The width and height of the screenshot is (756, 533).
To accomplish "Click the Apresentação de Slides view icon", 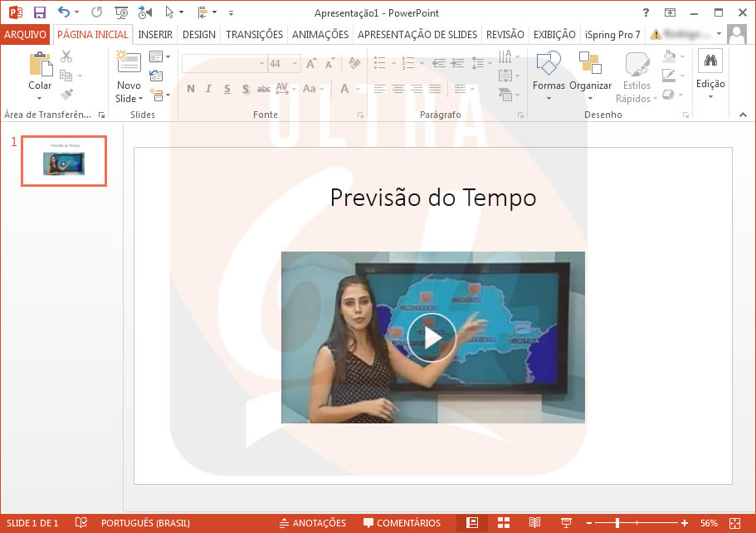I will pos(566,523).
